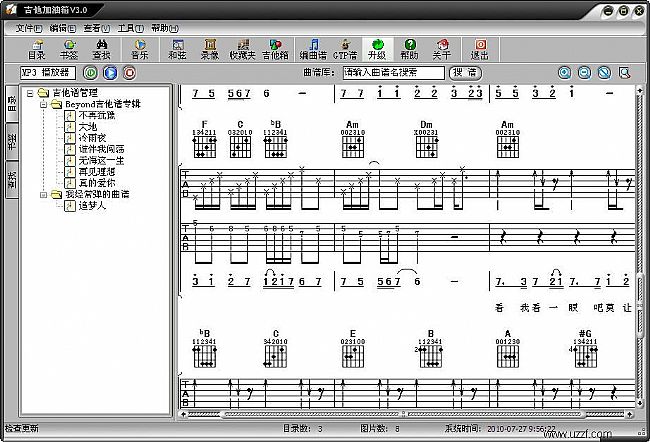The width and height of the screenshot is (650, 442).
Task: Collapse the Beyond吉他谱专辑 folder
Action: click(x=43, y=104)
